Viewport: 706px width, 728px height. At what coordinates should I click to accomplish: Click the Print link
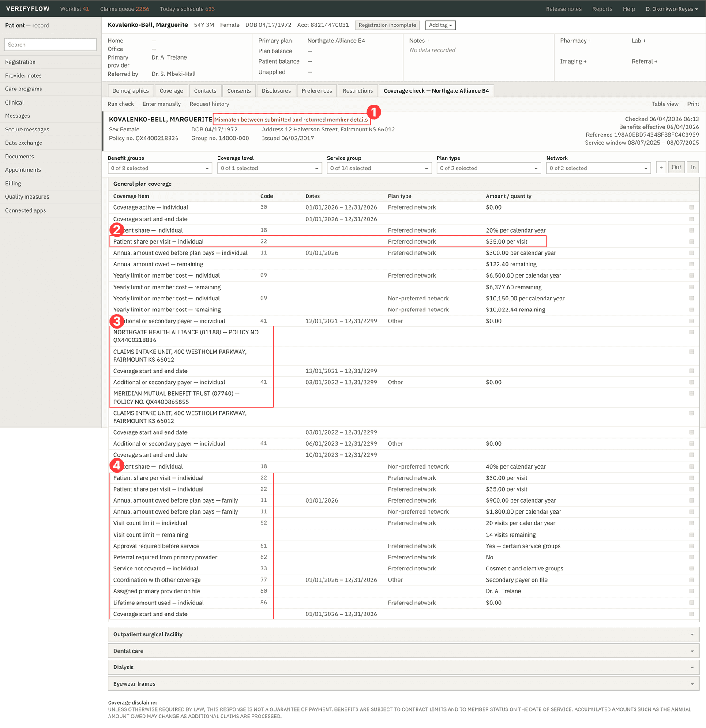693,104
